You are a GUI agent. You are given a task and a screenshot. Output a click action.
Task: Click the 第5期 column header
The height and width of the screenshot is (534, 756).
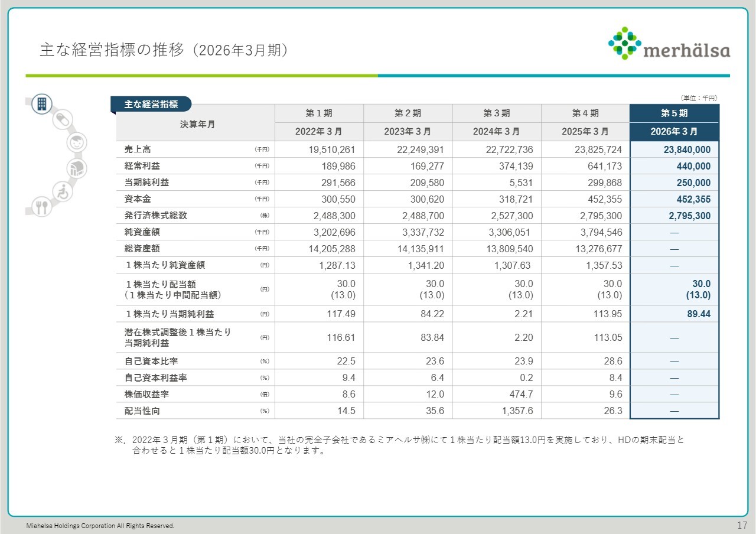tap(674, 113)
